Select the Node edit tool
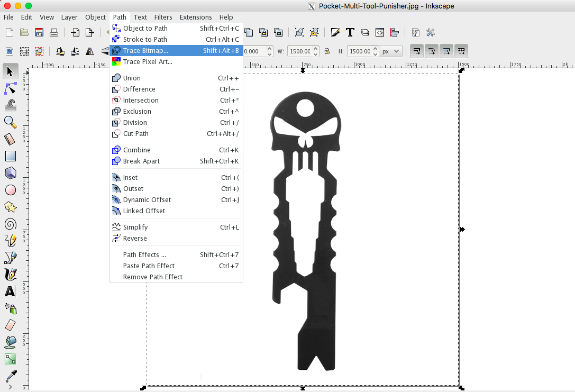 (10, 88)
